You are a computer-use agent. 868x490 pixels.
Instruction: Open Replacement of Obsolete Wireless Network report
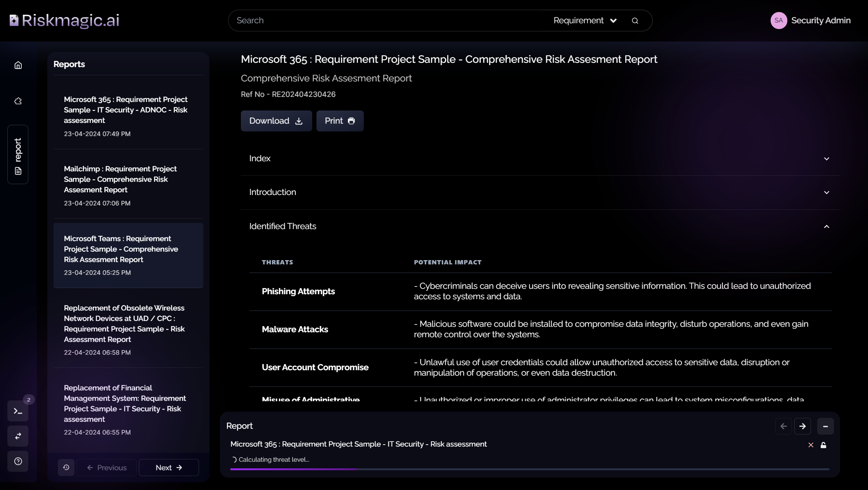pos(128,330)
